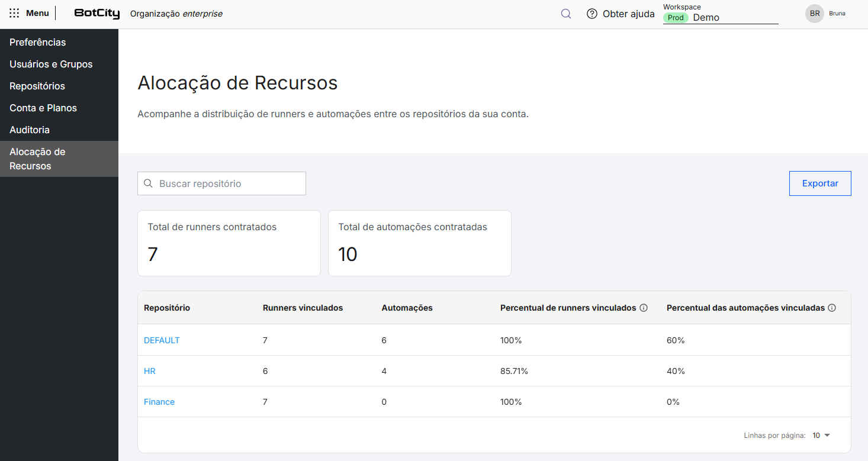Click the Organização enterprise label

pyautogui.click(x=176, y=14)
